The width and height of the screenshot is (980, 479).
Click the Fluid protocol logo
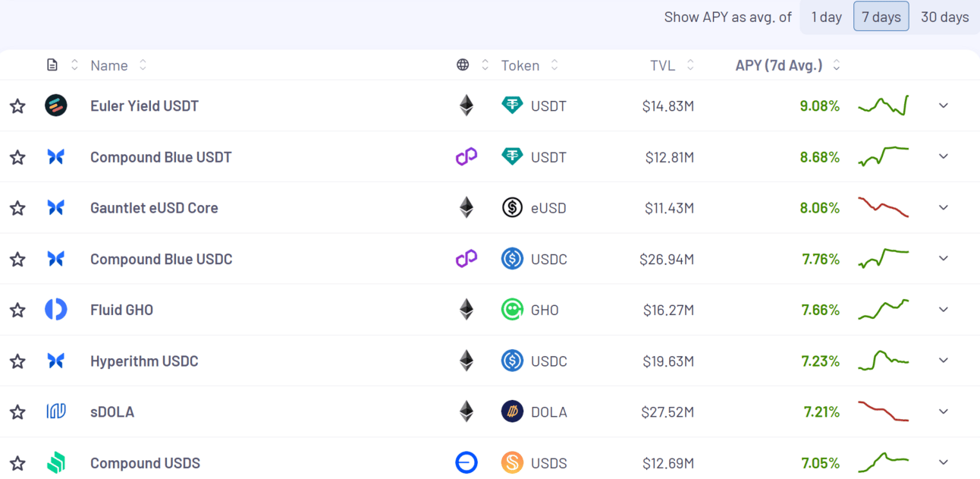[56, 310]
